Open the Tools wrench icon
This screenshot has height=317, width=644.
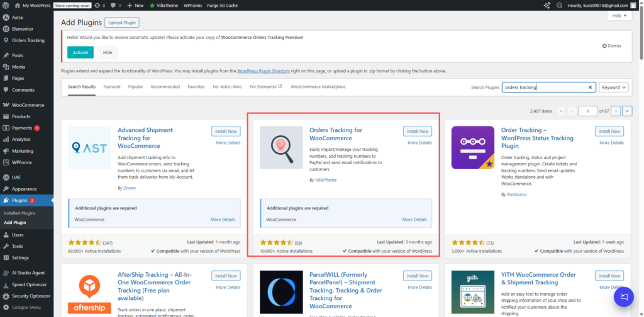pyautogui.click(x=6, y=247)
